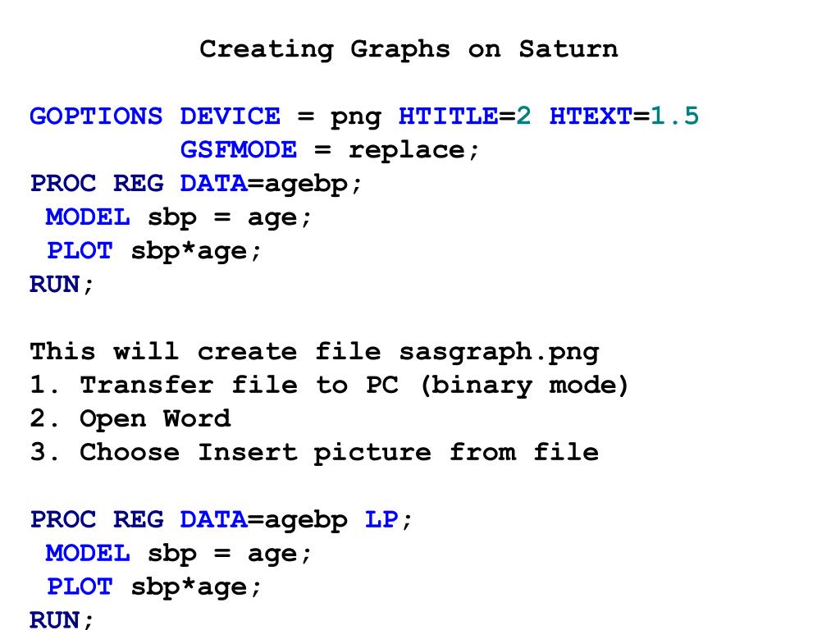This screenshot has width=840, height=630.
Task: Click step '3. Choose Insert picture from file'
Action: (x=314, y=453)
